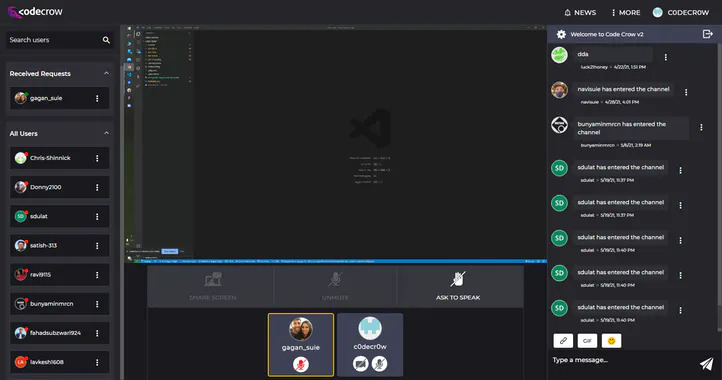722x380 pixels.
Task: Select the c0decr0w participant card
Action: tap(370, 345)
